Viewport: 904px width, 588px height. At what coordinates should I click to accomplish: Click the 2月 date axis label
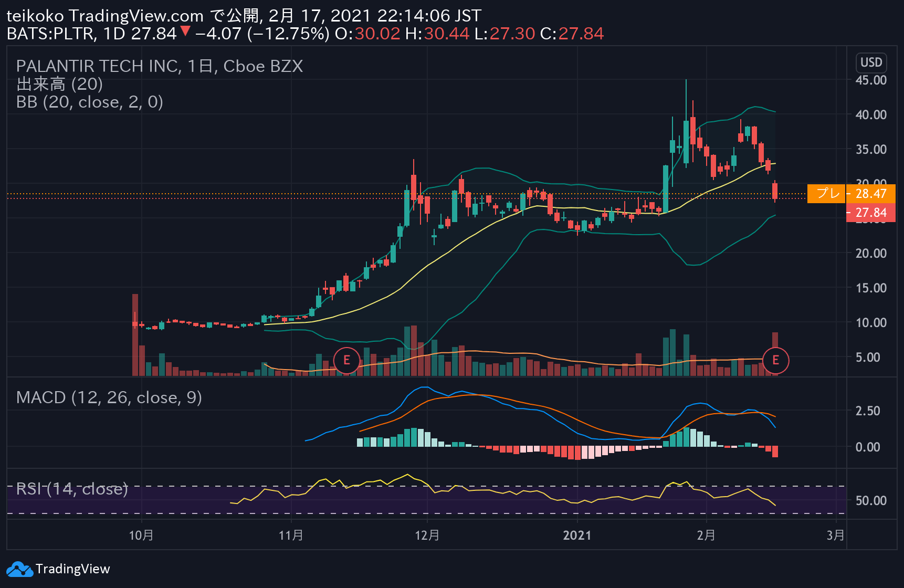tap(706, 535)
